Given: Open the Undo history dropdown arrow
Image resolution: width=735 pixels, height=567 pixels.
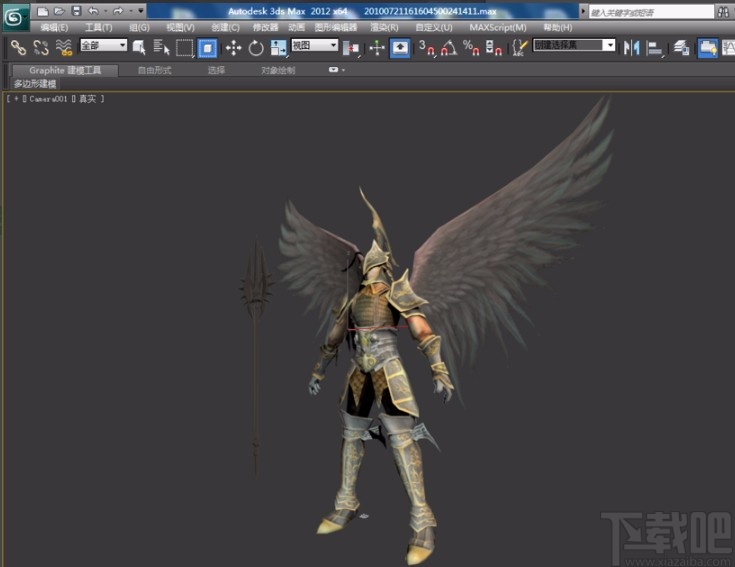Looking at the screenshot, I should click(x=105, y=11).
